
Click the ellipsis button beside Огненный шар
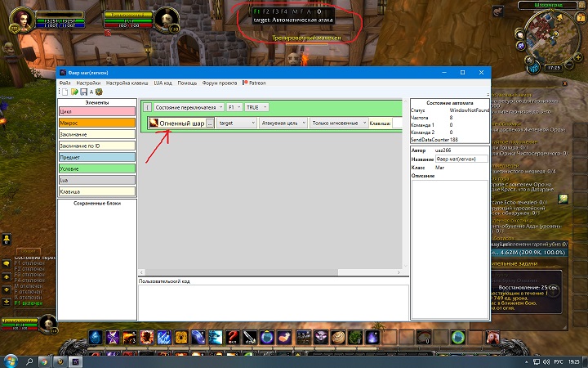pyautogui.click(x=210, y=123)
